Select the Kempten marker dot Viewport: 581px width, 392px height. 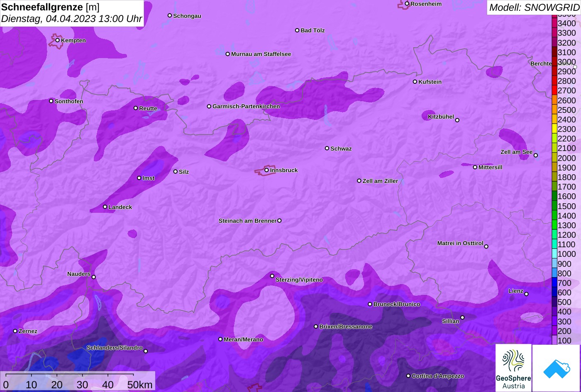57,40
